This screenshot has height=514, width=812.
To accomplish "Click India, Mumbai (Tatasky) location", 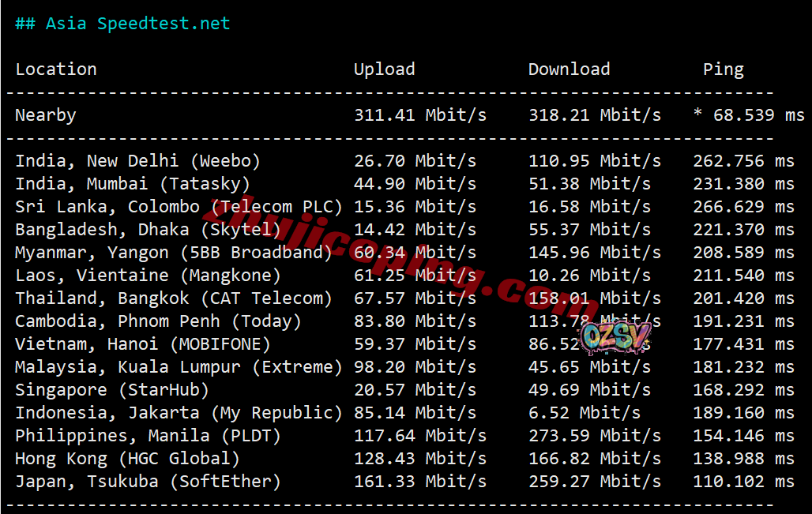I will pos(133,184).
